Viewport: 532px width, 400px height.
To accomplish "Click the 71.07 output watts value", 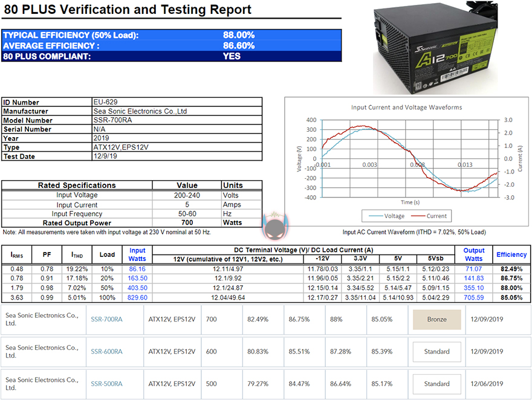I will [473, 269].
